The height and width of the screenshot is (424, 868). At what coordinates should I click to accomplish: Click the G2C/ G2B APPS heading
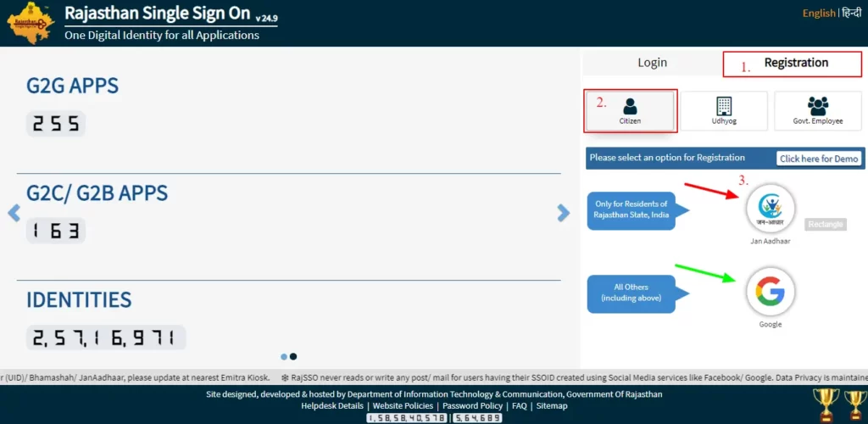coord(97,193)
